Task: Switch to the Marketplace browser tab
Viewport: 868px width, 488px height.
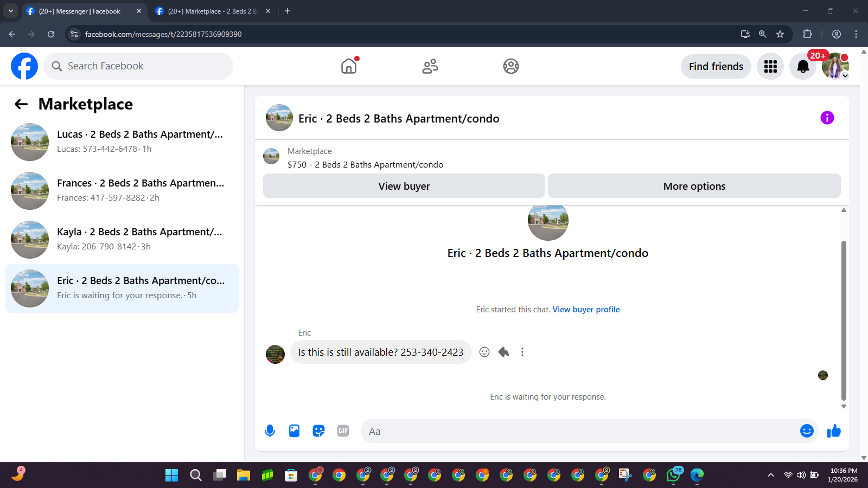Action: click(x=213, y=11)
